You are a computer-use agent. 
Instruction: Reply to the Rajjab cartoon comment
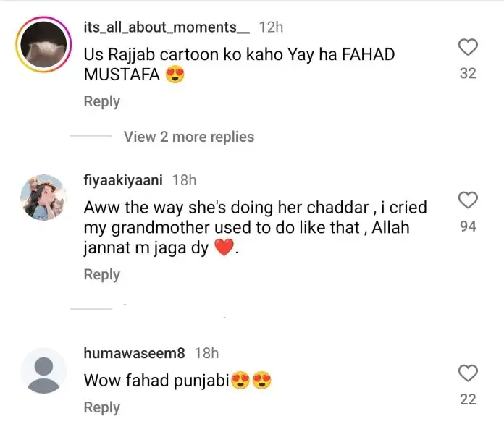click(101, 101)
